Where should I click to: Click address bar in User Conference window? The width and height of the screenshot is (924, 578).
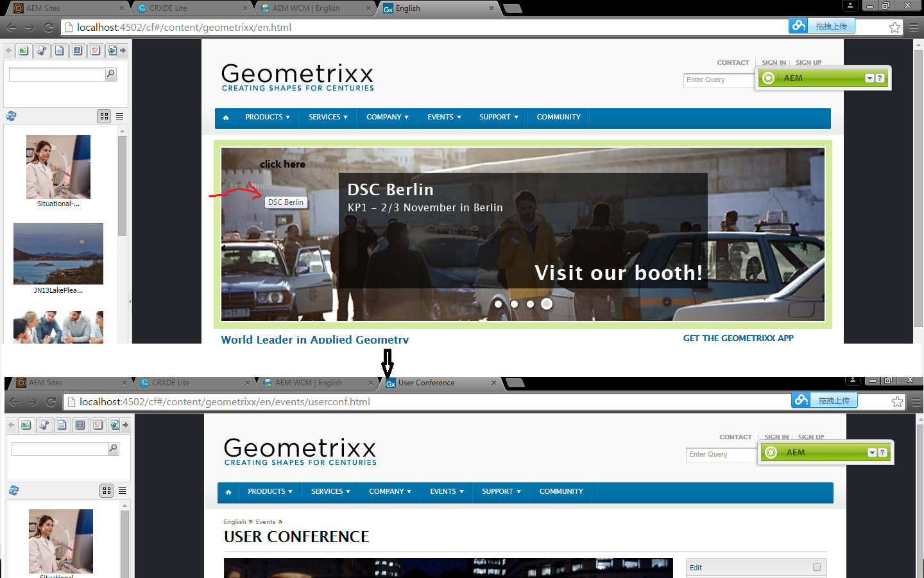[427, 401]
